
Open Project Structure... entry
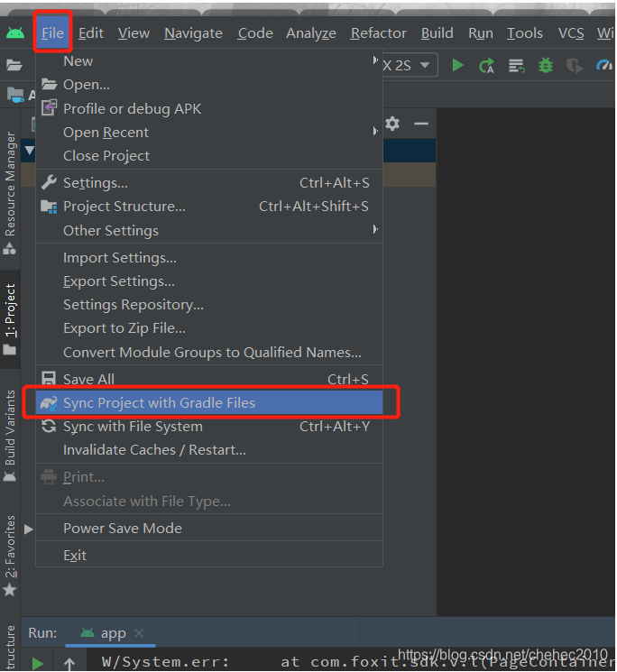pyautogui.click(x=209, y=207)
